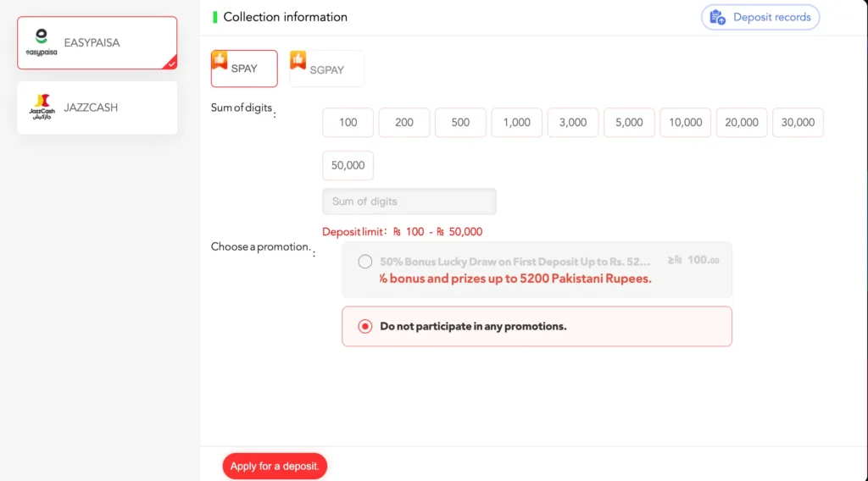868x481 pixels.
Task: Pick the 50,000 amount option
Action: coord(348,165)
